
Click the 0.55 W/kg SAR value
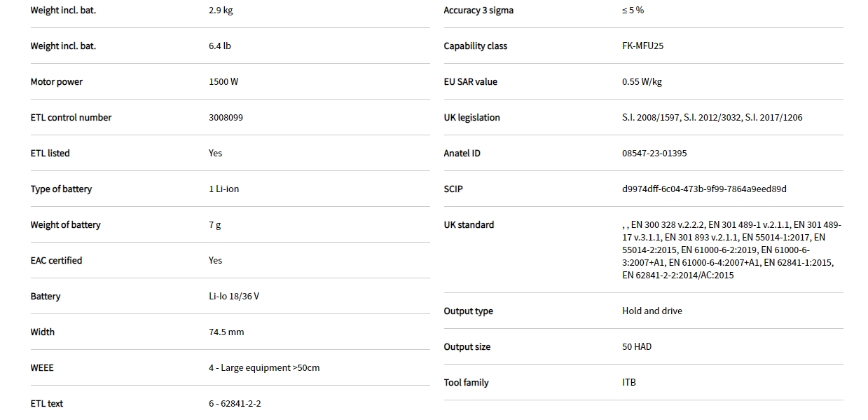coord(642,82)
